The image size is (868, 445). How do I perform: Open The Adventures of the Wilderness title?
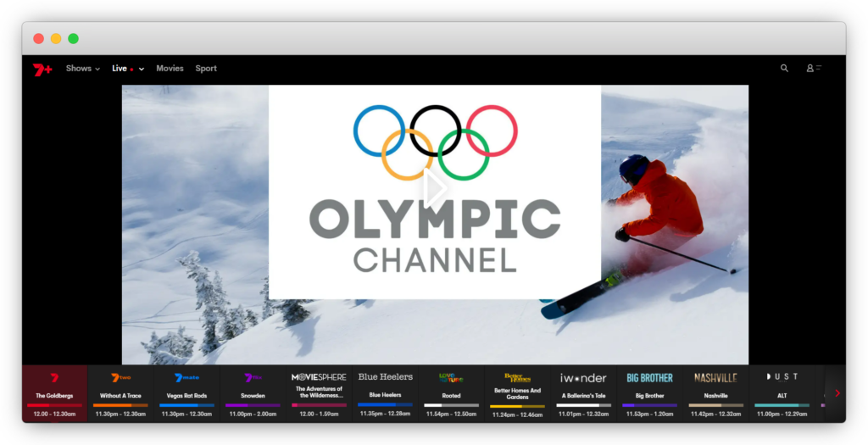pos(319,392)
